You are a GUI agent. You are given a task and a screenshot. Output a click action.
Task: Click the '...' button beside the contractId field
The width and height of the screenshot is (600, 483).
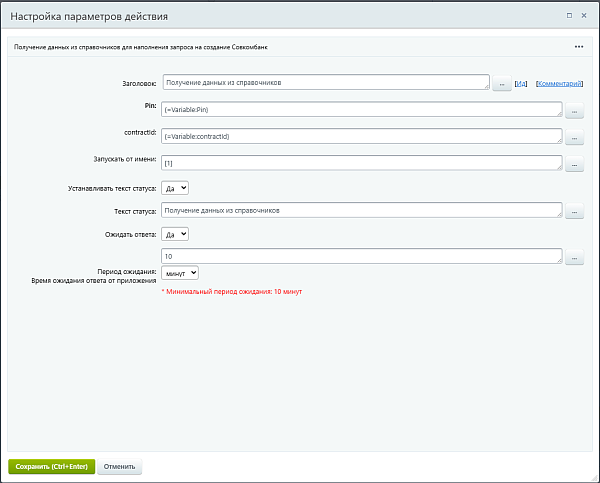click(574, 137)
